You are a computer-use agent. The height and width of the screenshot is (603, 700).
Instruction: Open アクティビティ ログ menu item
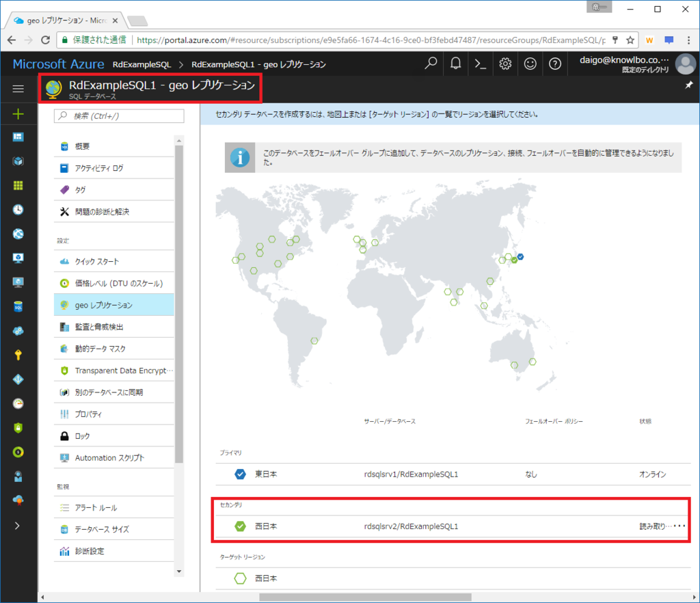[114, 168]
